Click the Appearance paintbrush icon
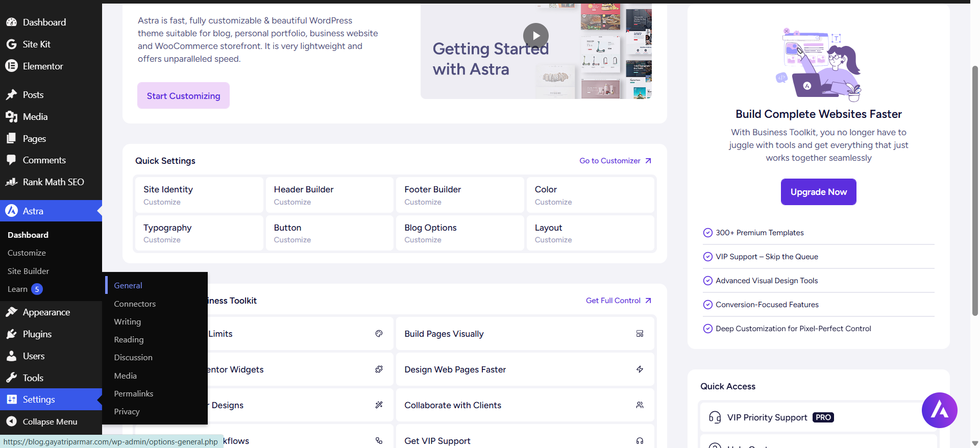The width and height of the screenshot is (980, 448). click(12, 312)
